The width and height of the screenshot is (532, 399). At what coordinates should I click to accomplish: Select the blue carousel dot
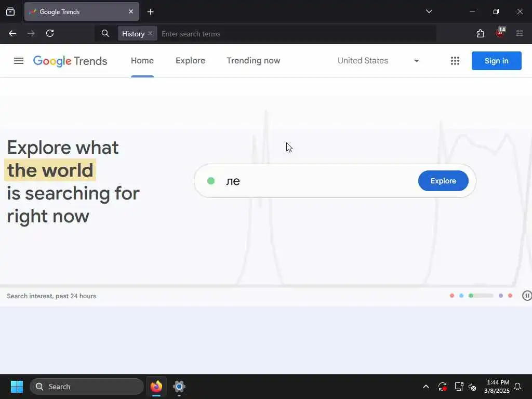461,296
